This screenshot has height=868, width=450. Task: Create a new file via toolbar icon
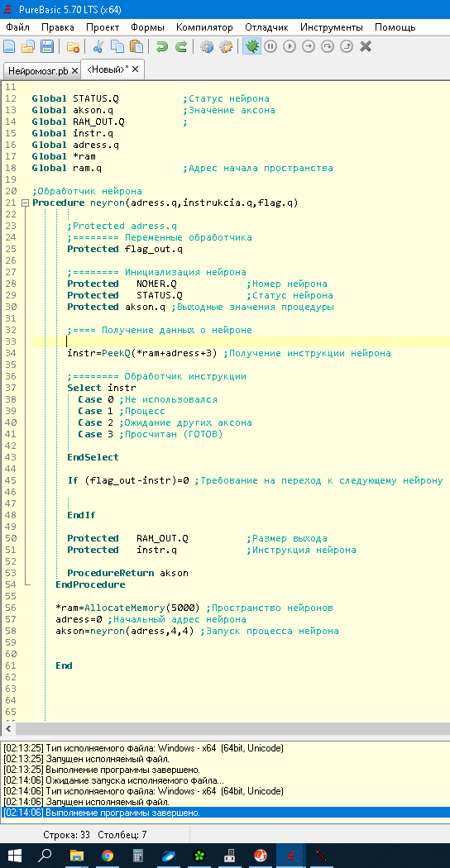point(10,47)
